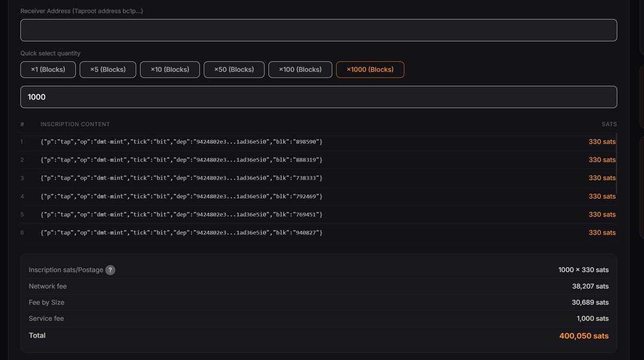Select the ×1 (Blocks) quantity button

48,69
